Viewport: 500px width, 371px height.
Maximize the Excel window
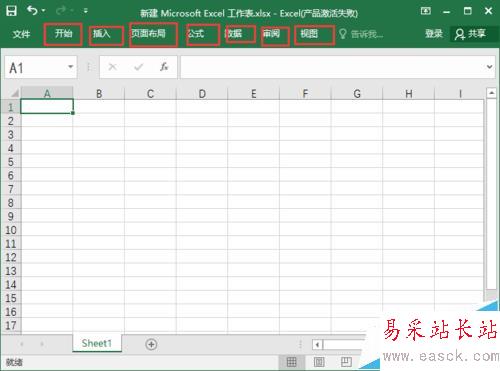coord(468,11)
